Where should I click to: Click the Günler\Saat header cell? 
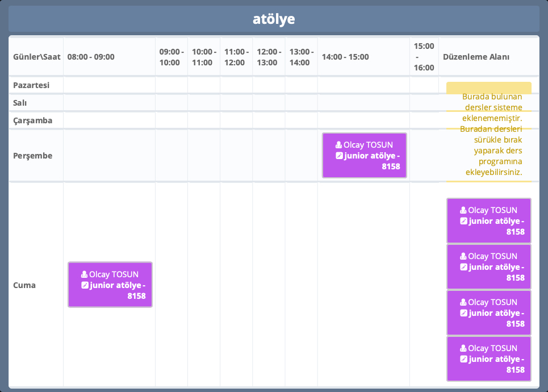36,57
